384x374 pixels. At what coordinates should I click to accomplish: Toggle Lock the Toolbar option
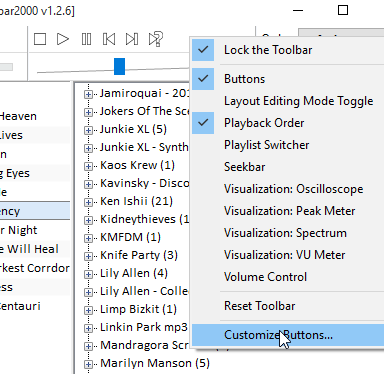[288, 50]
